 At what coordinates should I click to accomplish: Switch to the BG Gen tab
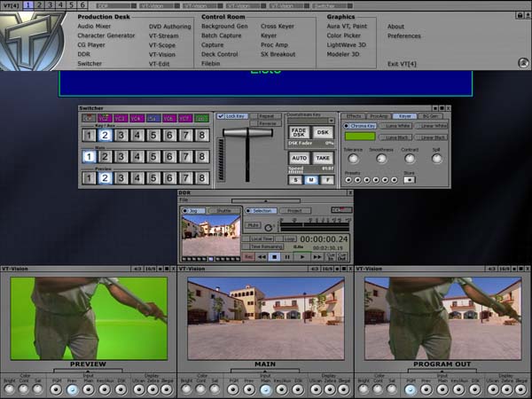click(x=430, y=116)
